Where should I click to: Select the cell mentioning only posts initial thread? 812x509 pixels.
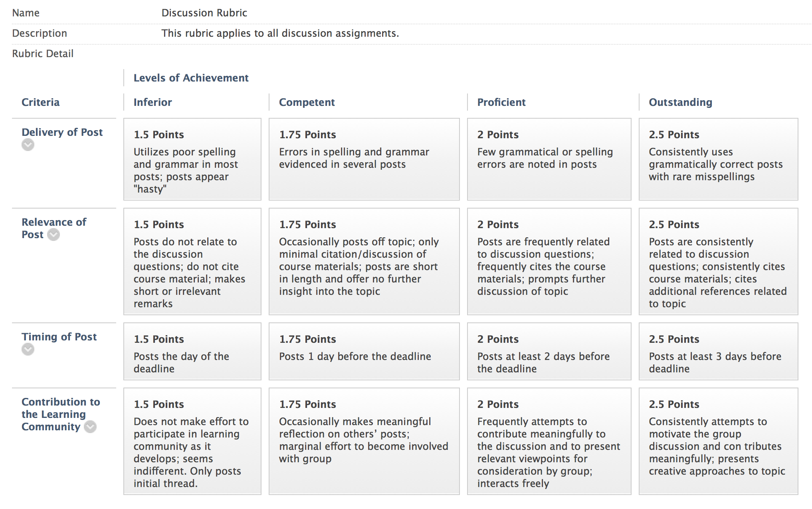[192, 441]
